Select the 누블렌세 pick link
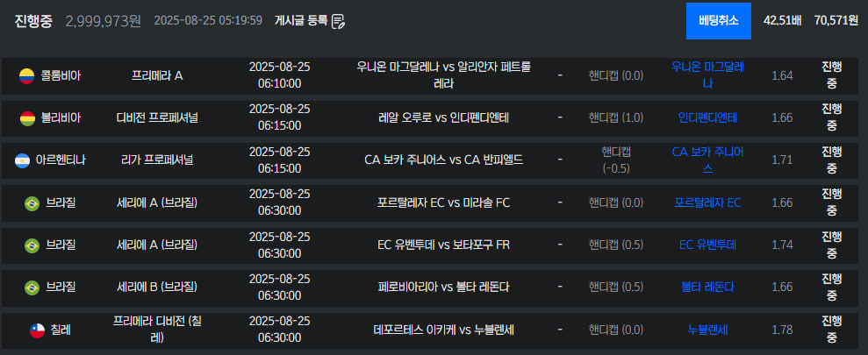This screenshot has width=868, height=355. (707, 330)
